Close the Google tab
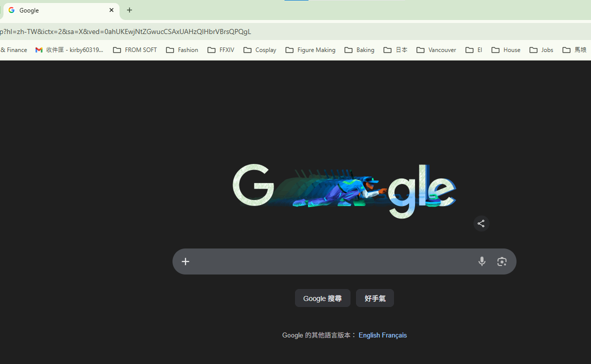The height and width of the screenshot is (364, 591). coord(111,10)
